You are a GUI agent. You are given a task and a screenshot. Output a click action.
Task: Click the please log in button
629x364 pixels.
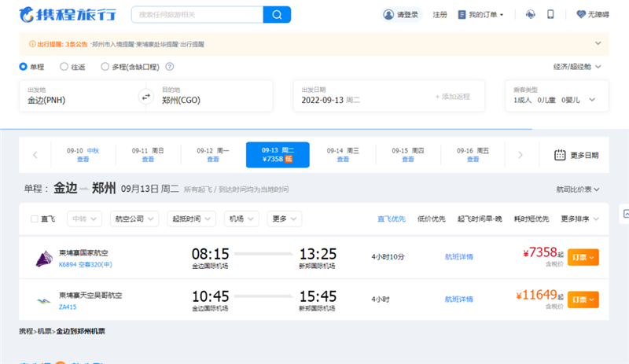tap(401, 14)
